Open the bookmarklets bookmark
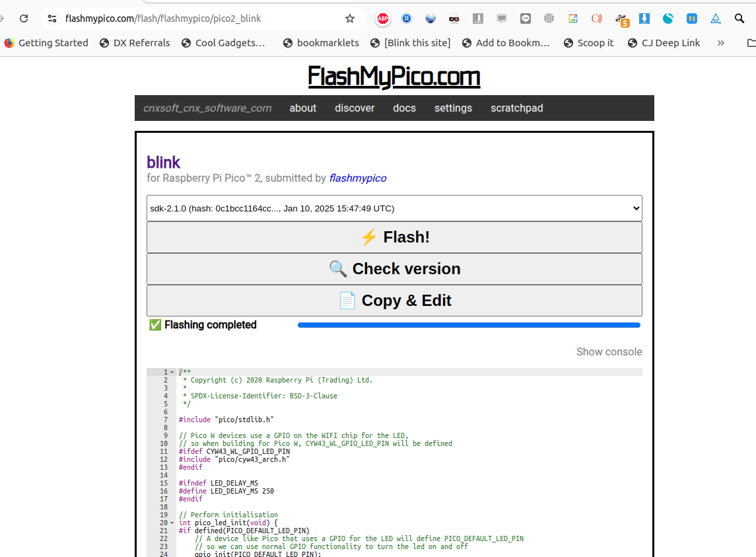 click(321, 43)
